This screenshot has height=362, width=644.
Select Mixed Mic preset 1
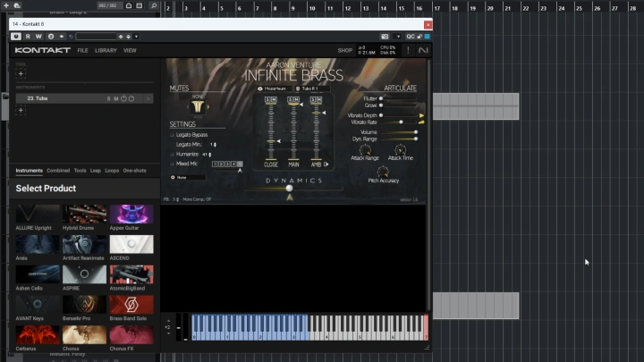point(215,164)
